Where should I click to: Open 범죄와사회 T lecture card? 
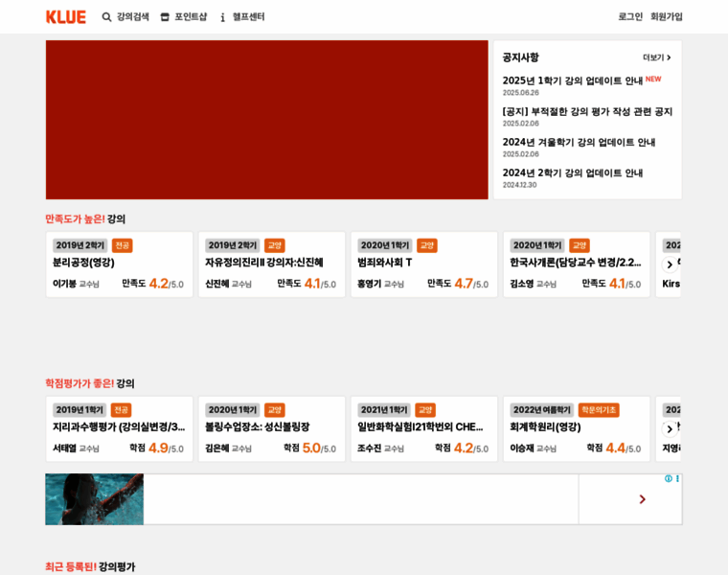coord(423,264)
